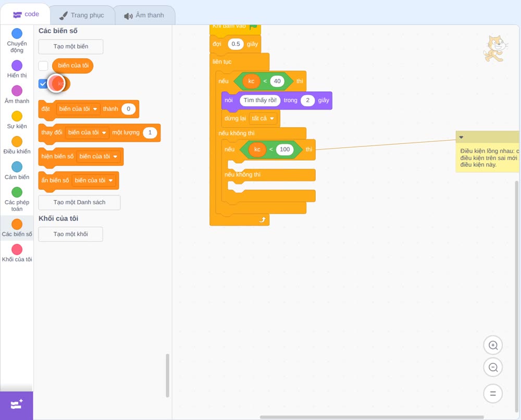Enable the biến của tôi checkbox
Screen dimensions: 521x420
click(x=43, y=66)
